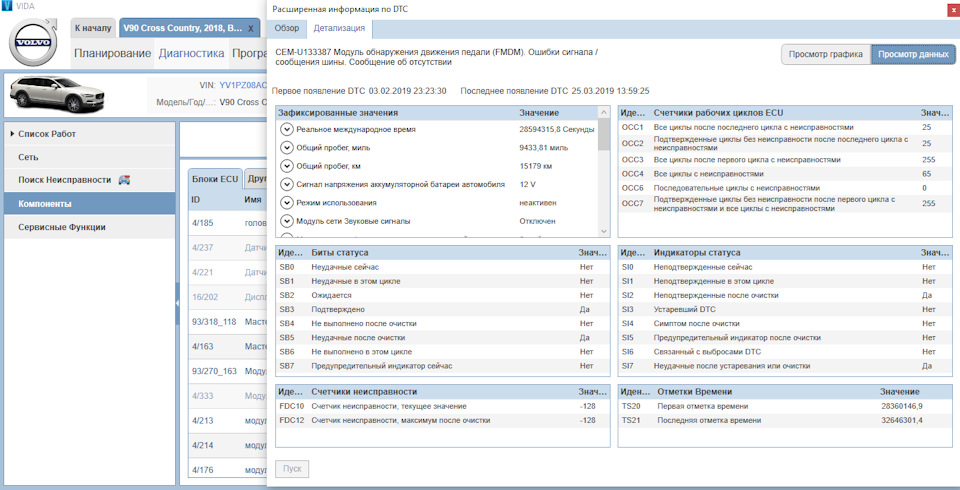Expand Реальное международное время row
Screen dimensions: 960x490
(x=286, y=129)
